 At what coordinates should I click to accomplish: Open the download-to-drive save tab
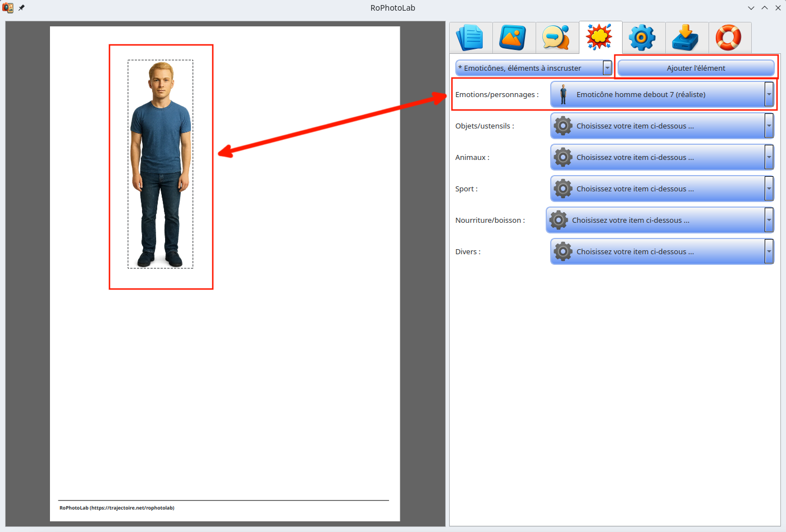pyautogui.click(x=687, y=38)
